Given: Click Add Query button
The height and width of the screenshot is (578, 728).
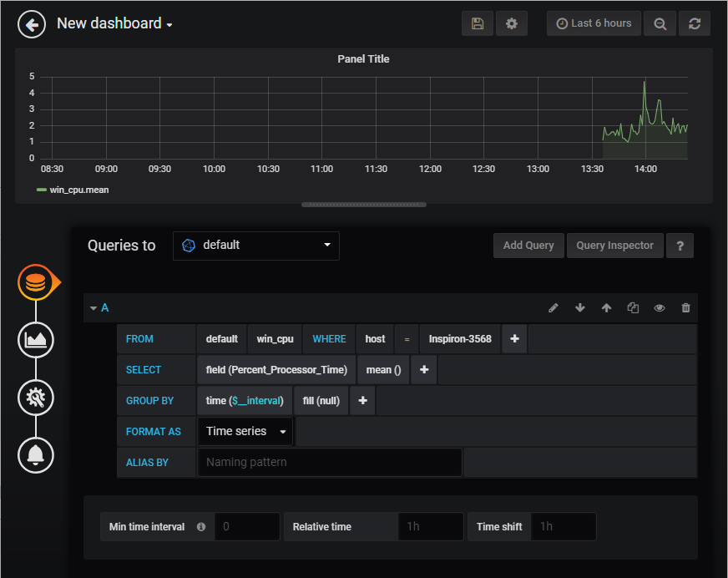Looking at the screenshot, I should click(x=528, y=246).
